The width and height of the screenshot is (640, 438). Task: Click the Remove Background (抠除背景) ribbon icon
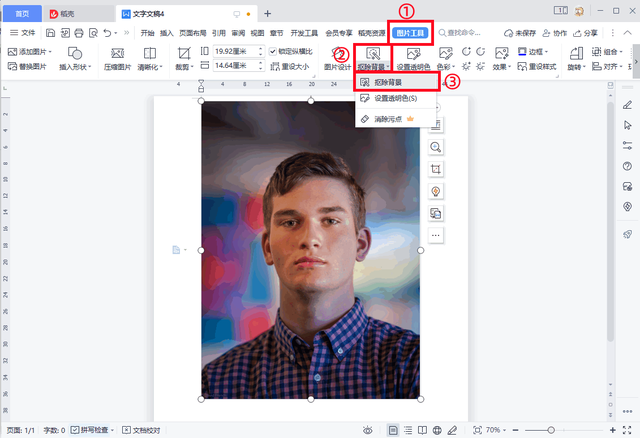click(373, 53)
